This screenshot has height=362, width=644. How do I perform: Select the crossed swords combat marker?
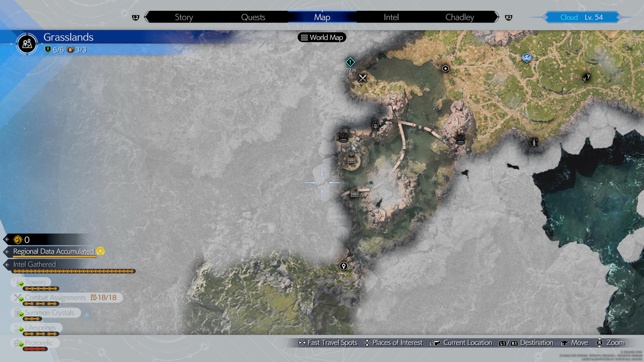click(362, 78)
